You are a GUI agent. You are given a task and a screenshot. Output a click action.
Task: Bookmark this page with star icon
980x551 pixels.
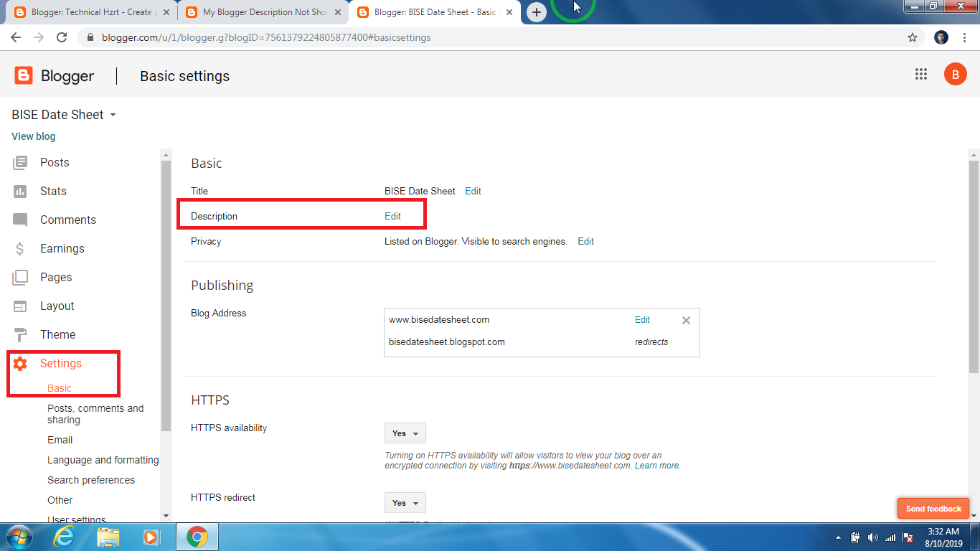tap(913, 37)
